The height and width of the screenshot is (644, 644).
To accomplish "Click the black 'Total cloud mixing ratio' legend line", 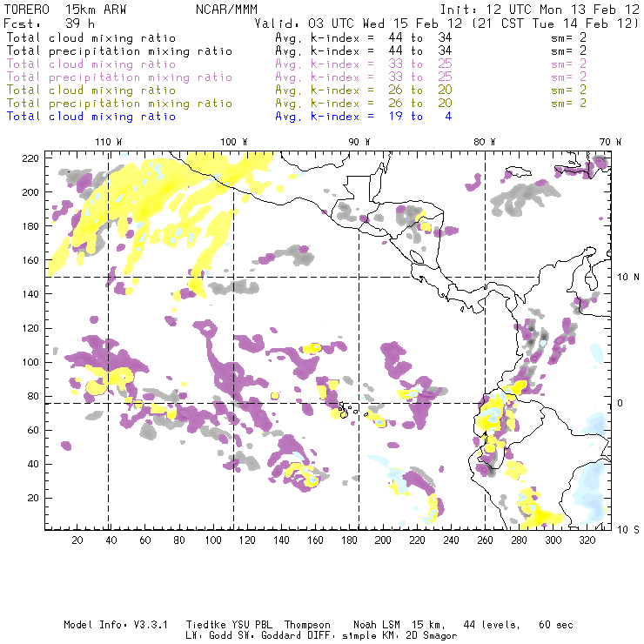I will [91, 37].
